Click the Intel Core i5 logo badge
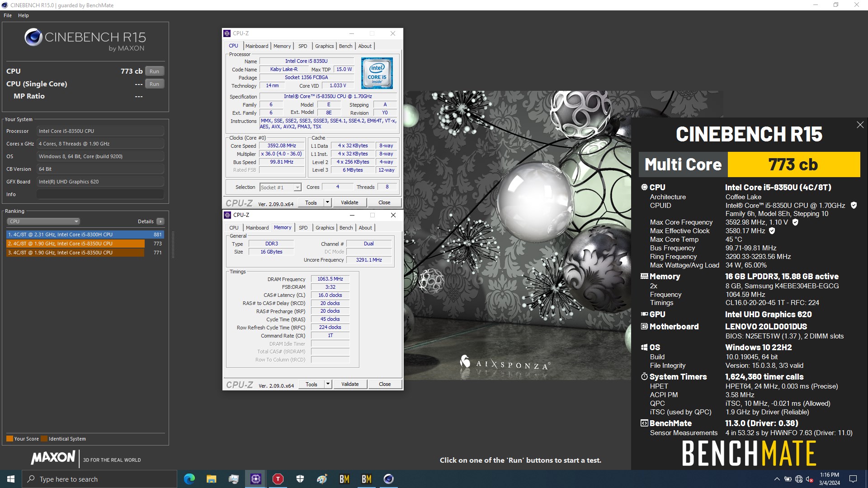Image resolution: width=868 pixels, height=488 pixels. point(377,73)
